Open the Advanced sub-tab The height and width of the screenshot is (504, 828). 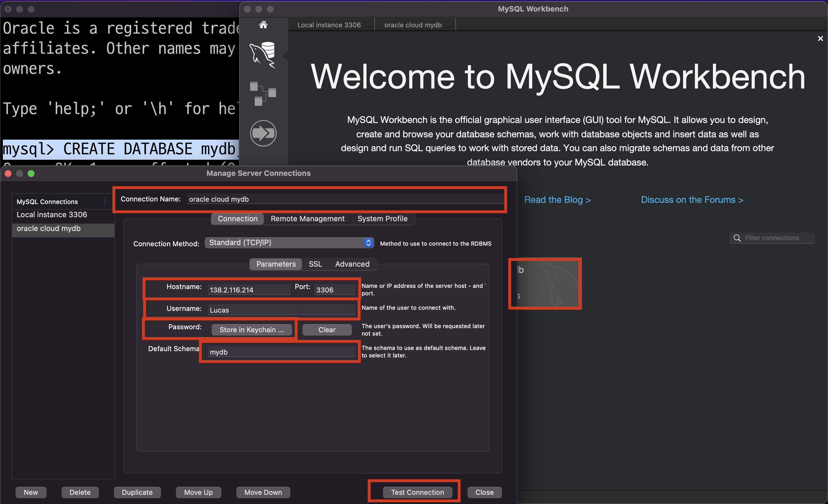click(x=352, y=264)
